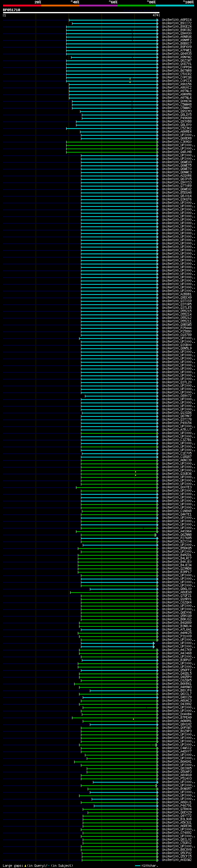The image size is (197, 868).
Task: Open hit UniRef100_P27685
Action: point(176,538)
